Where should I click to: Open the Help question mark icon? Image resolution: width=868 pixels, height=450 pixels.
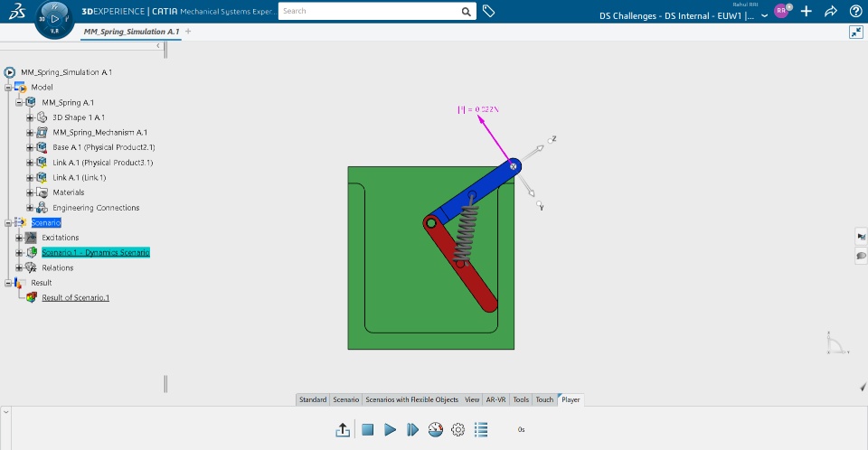tap(856, 11)
